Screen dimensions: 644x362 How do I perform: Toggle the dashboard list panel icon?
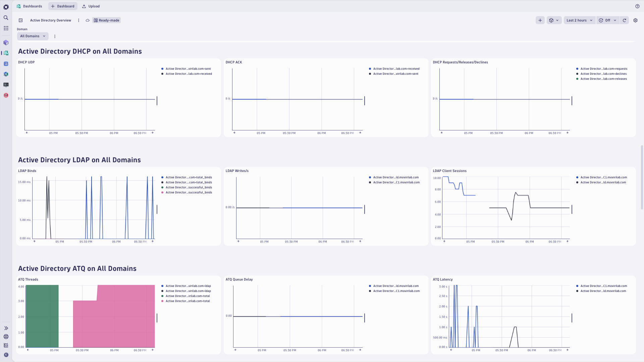(x=20, y=20)
